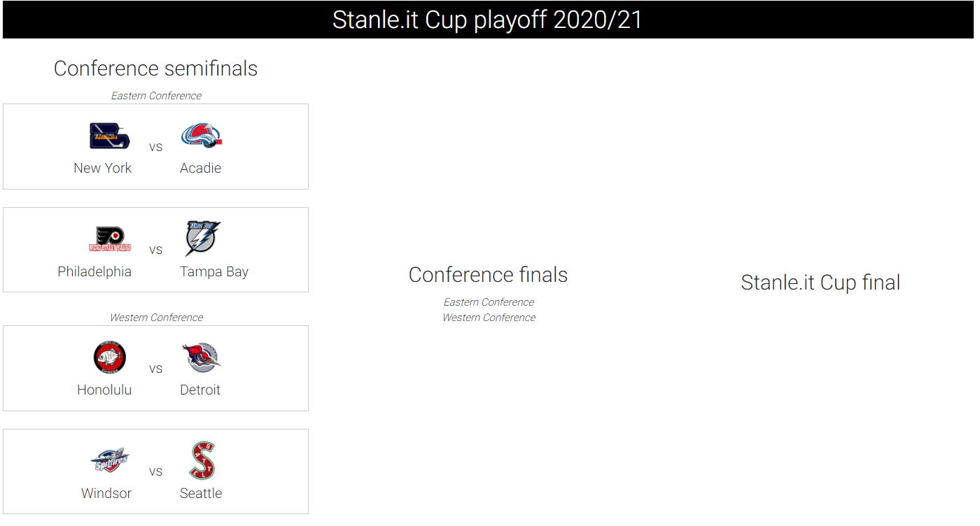This screenshot has width=980, height=526.
Task: Open the Seattle team name link
Action: (201, 493)
